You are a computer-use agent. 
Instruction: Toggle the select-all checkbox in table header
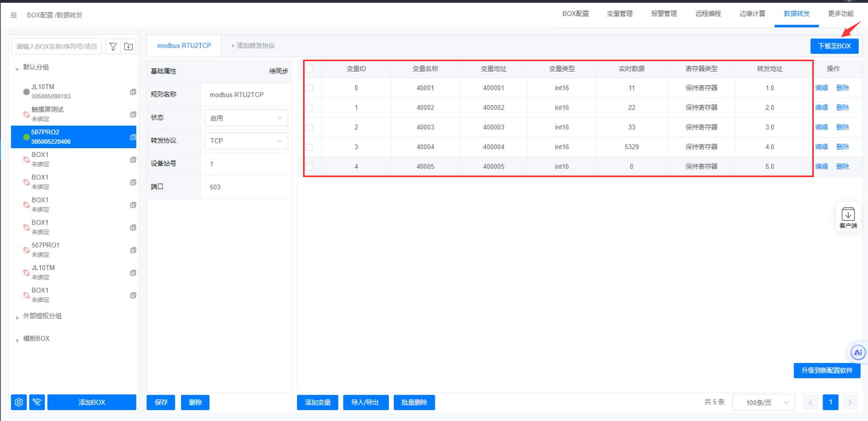pos(310,69)
